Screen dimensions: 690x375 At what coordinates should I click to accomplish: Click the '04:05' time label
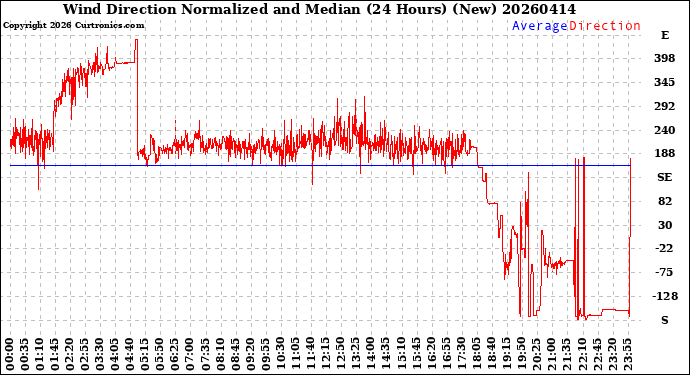[x=115, y=355]
